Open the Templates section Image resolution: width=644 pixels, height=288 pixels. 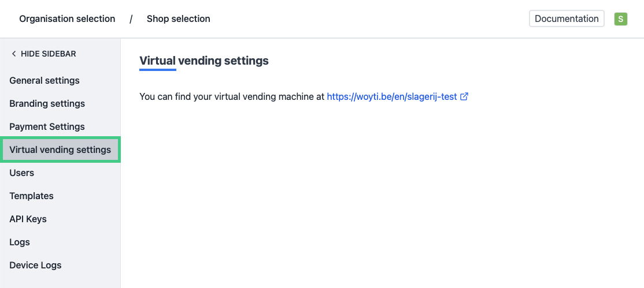31,196
